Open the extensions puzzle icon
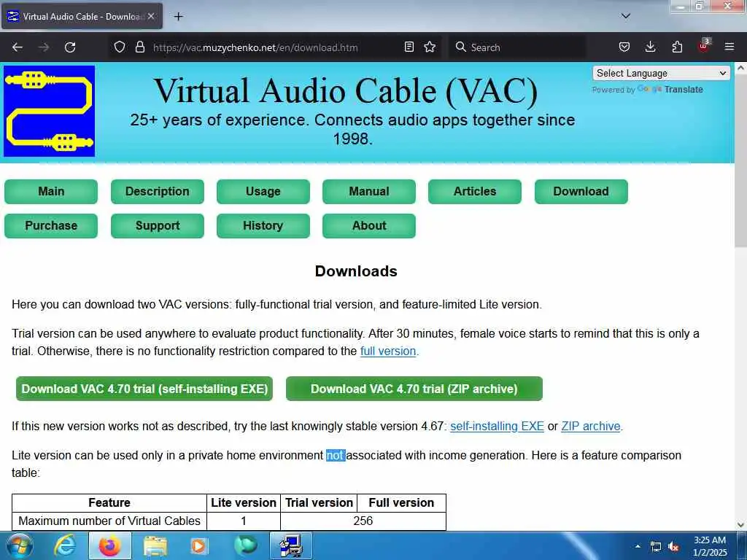This screenshot has height=560, width=747. coord(677,47)
